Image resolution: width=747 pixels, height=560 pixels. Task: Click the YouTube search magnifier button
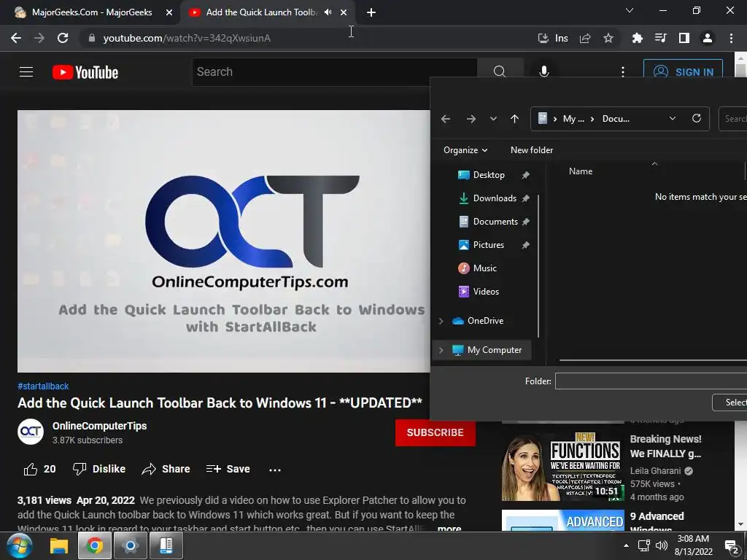point(500,72)
